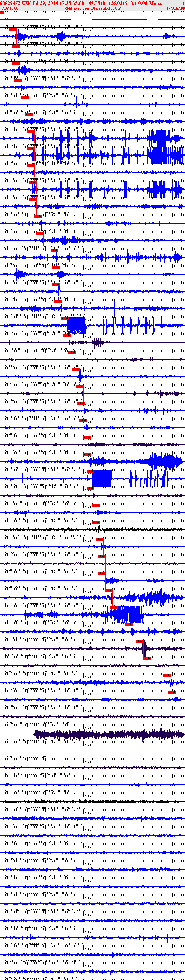This screenshot has width=185, height=980.
Task: Select the pick marker on UW LVP trace
Action: (65, 318)
